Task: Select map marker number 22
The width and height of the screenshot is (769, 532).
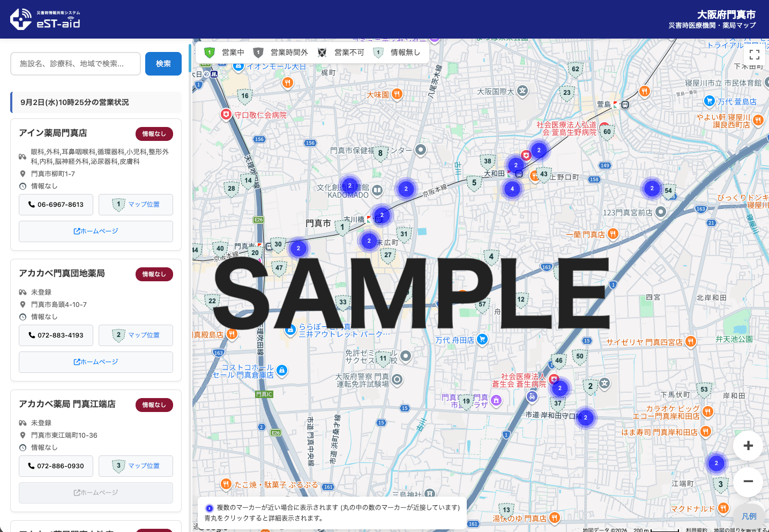Action: 212,302
